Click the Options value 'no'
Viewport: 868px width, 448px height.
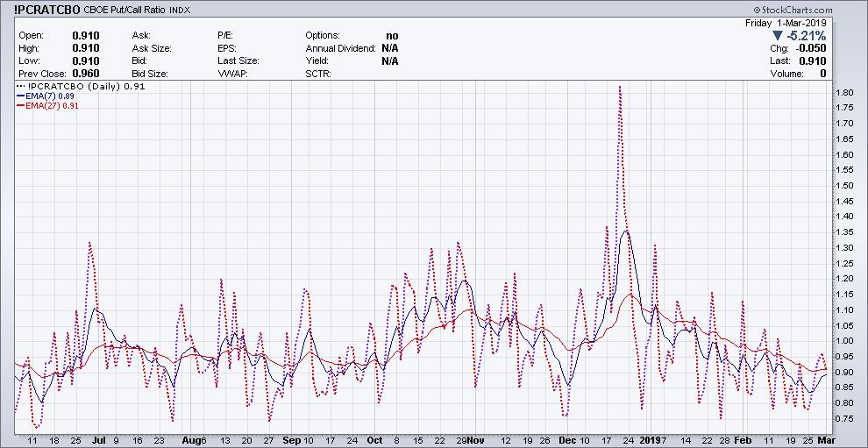(391, 36)
